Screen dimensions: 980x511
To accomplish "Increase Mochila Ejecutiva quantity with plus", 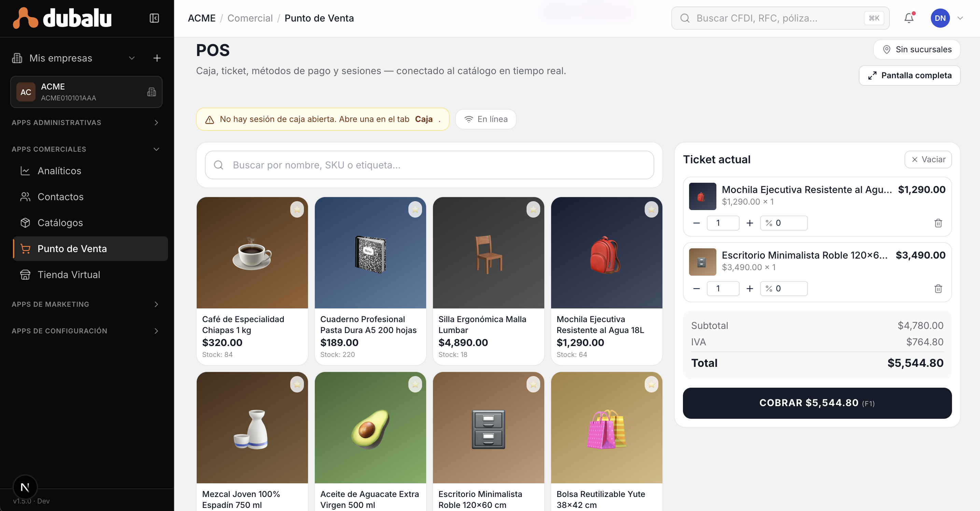I will [x=750, y=223].
